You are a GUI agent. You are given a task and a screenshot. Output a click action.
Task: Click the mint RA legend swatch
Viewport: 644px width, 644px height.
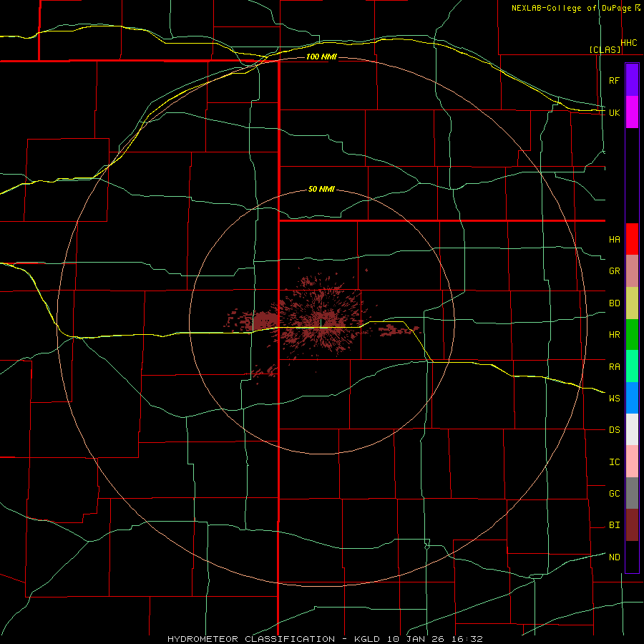click(x=632, y=366)
